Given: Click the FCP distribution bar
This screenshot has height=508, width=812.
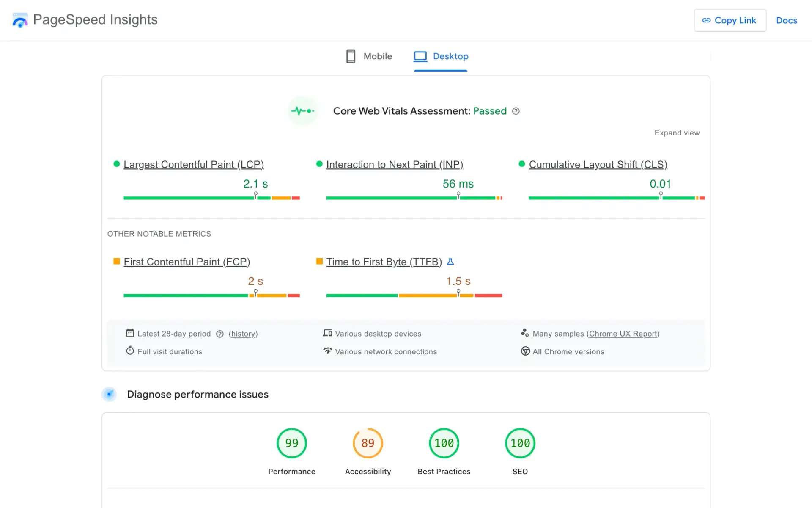Looking at the screenshot, I should [x=211, y=295].
